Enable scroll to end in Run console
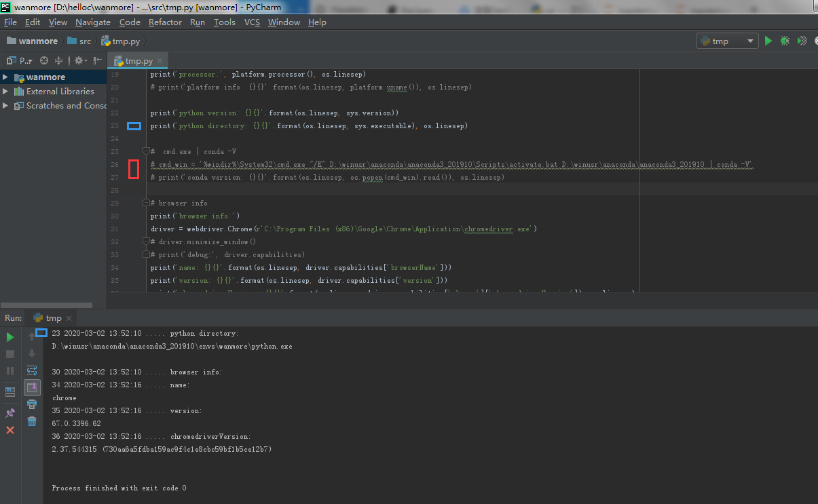 [x=31, y=387]
